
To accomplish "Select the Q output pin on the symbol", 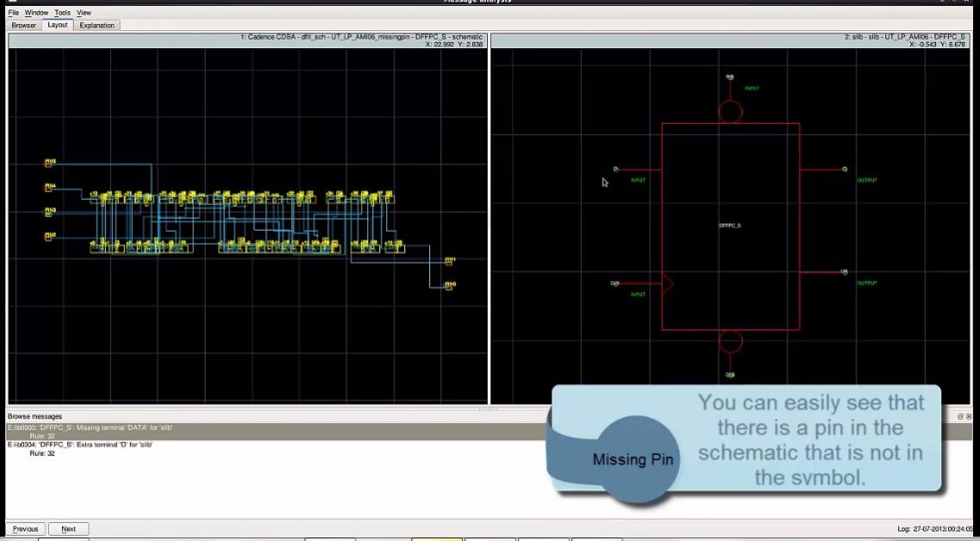I will pos(845,170).
